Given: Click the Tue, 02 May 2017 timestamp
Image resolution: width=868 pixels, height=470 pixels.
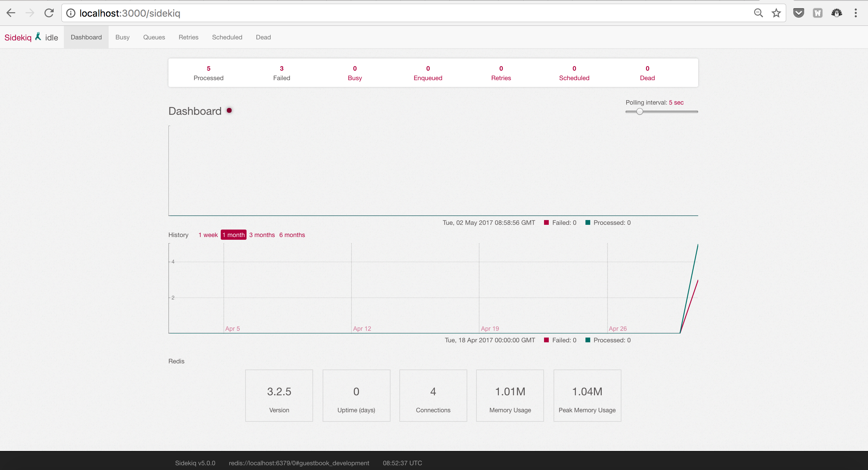Looking at the screenshot, I should (489, 223).
